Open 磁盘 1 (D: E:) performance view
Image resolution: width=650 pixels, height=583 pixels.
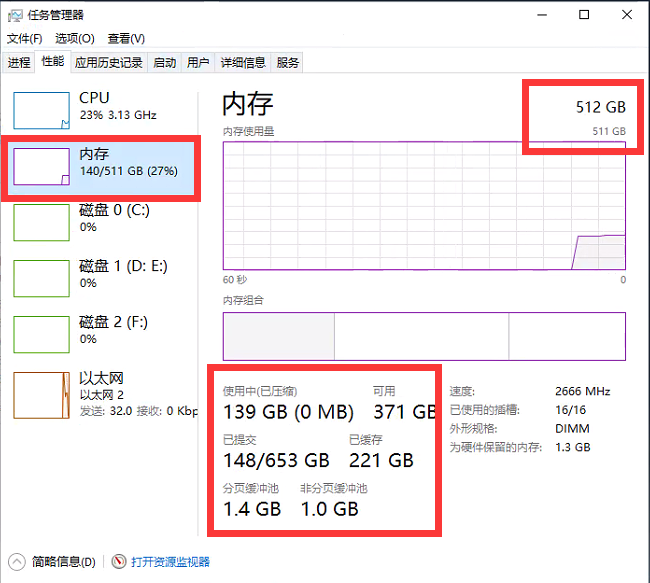point(101,278)
